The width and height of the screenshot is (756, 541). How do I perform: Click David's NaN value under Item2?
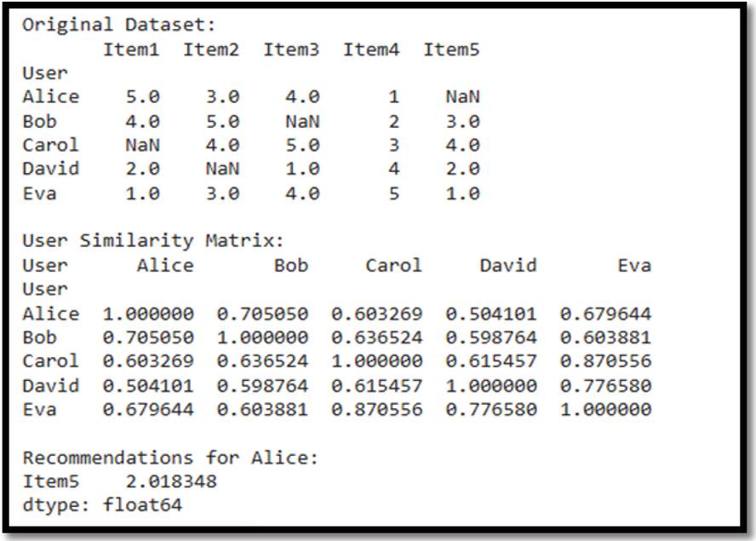coord(222,169)
